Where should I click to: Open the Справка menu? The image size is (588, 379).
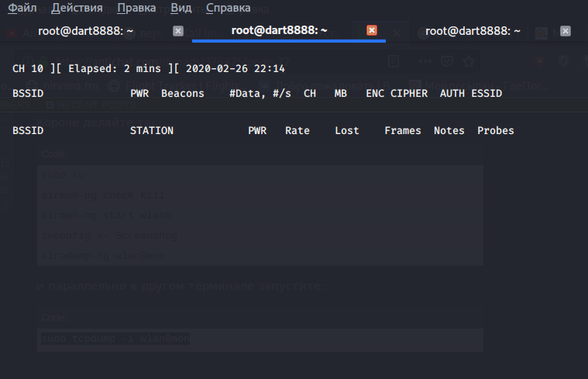click(228, 9)
